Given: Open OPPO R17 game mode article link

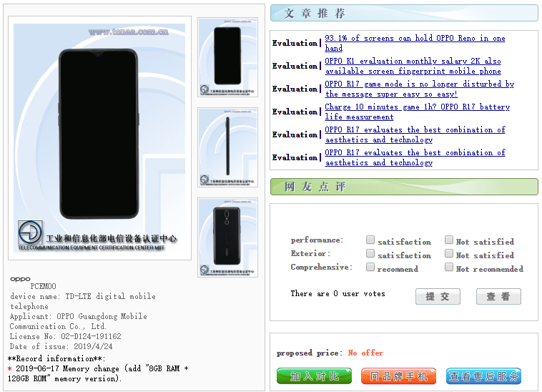Looking at the screenshot, I should click(419, 89).
